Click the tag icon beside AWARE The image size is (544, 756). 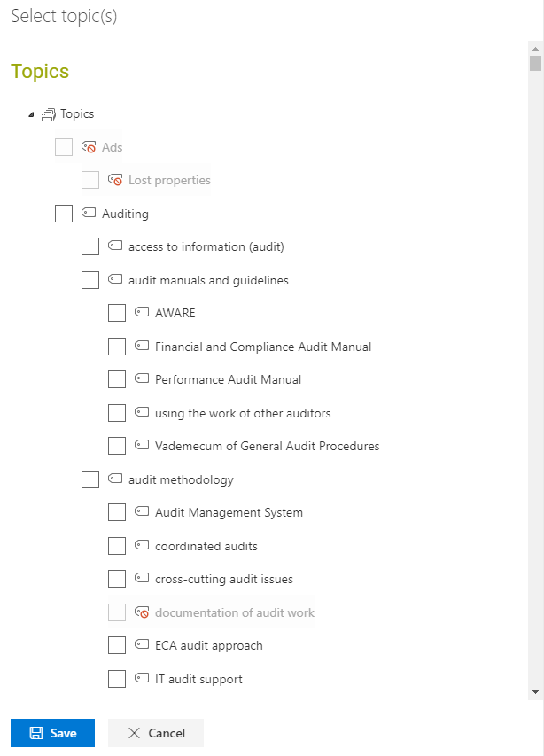click(x=141, y=312)
